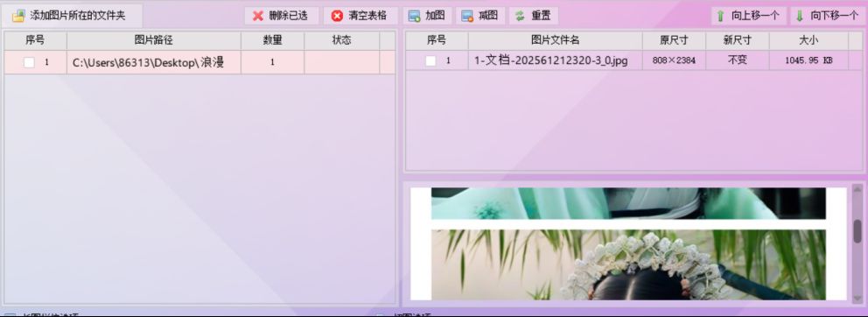
Task: Click the add image folder icon
Action: [18, 16]
